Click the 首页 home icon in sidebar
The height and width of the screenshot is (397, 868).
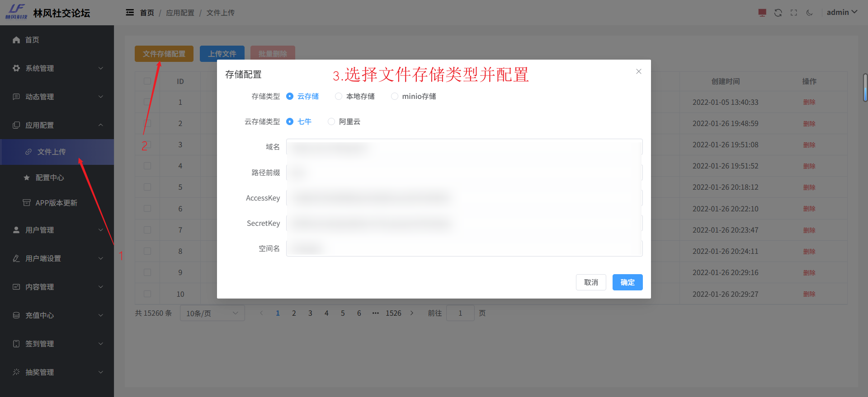16,40
